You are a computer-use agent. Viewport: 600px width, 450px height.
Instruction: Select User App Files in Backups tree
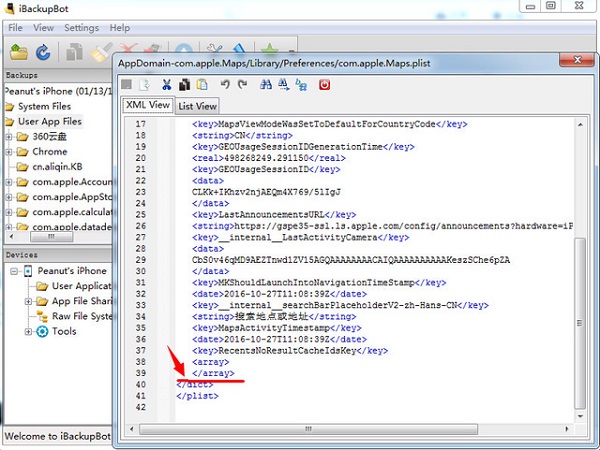50,122
